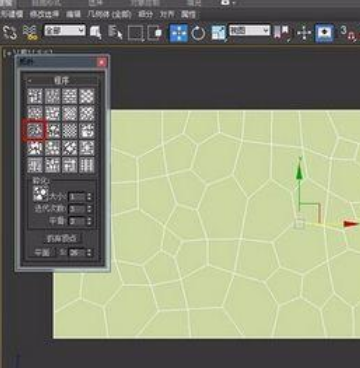Image resolution: width=360 pixels, height=368 pixels.
Task: Apply the fourth topology pattern in row two
Action: [87, 113]
